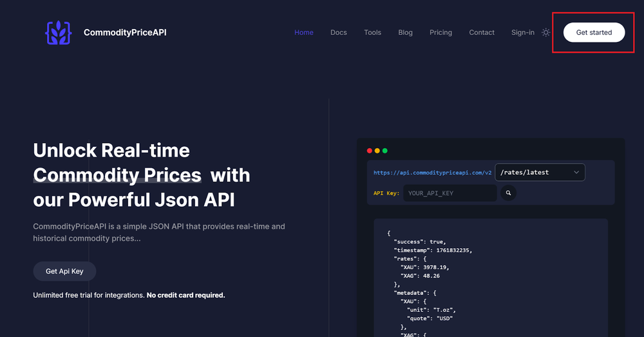Open the Contact page

coord(482,32)
